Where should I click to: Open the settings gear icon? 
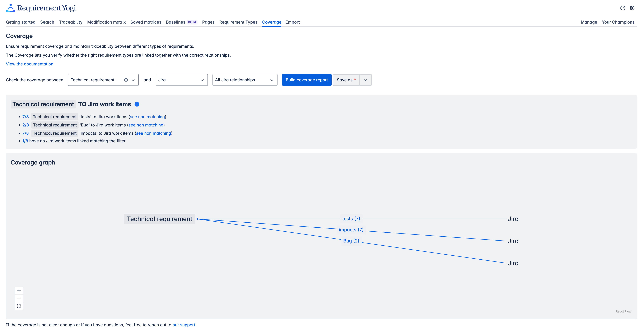pyautogui.click(x=632, y=8)
